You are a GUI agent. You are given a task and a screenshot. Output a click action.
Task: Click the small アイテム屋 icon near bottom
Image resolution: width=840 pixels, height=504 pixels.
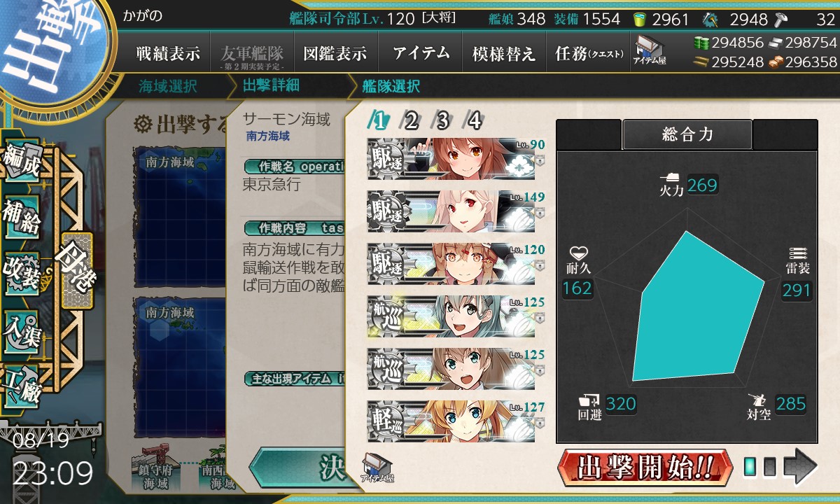tap(378, 469)
